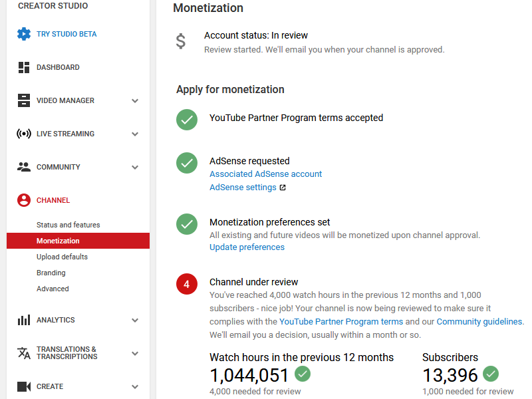Open Branding settings

[51, 273]
